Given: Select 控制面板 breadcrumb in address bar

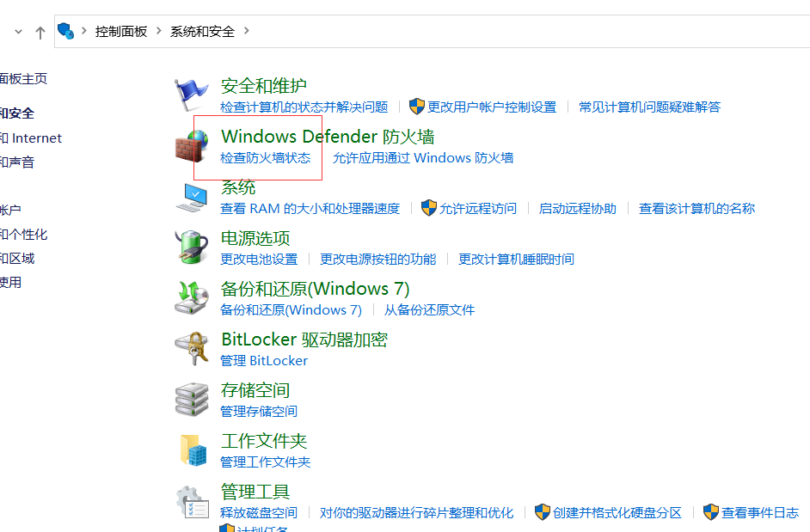Looking at the screenshot, I should (121, 32).
